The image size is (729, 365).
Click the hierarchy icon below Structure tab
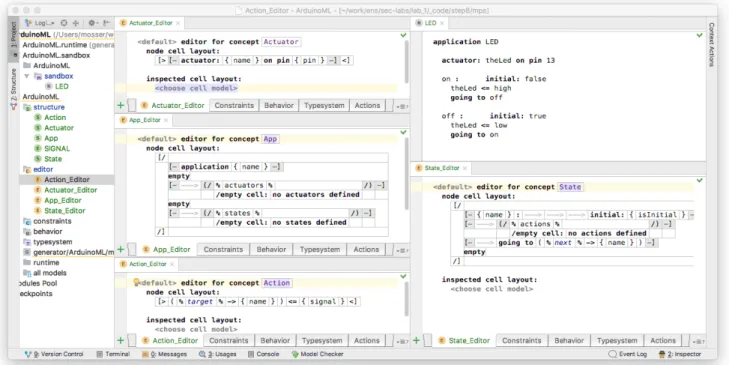point(13,107)
